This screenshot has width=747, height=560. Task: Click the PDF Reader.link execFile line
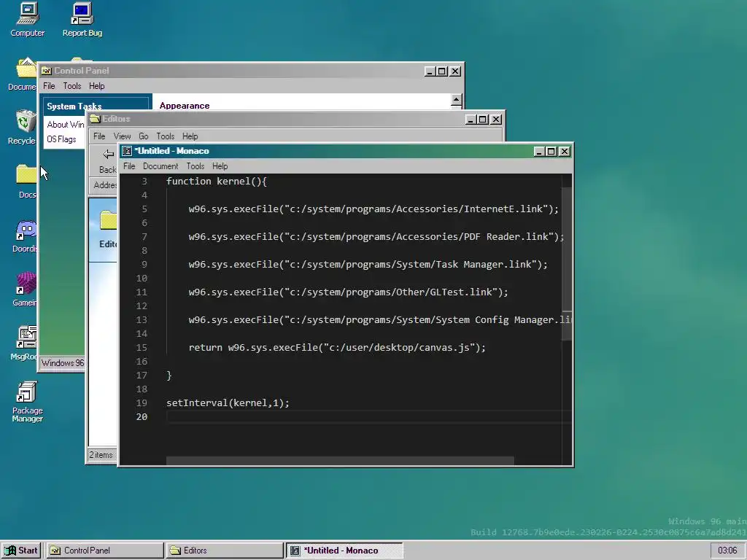376,237
